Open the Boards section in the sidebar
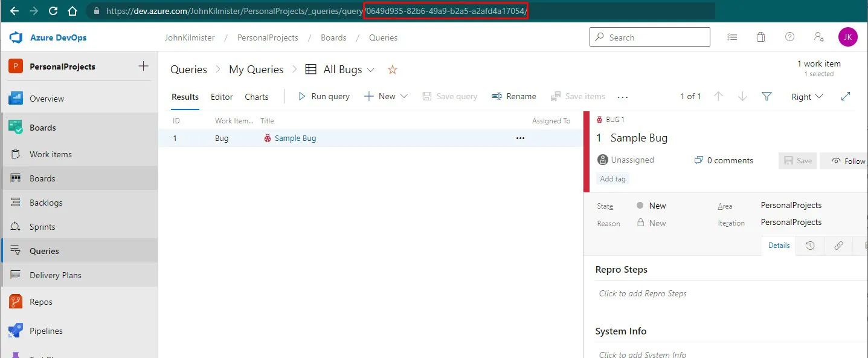 click(42, 127)
